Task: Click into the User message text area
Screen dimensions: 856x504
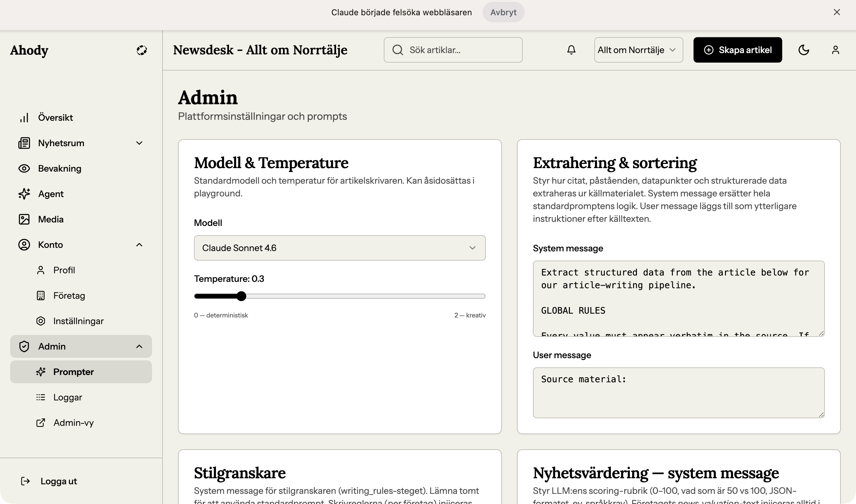Action: 679,392
